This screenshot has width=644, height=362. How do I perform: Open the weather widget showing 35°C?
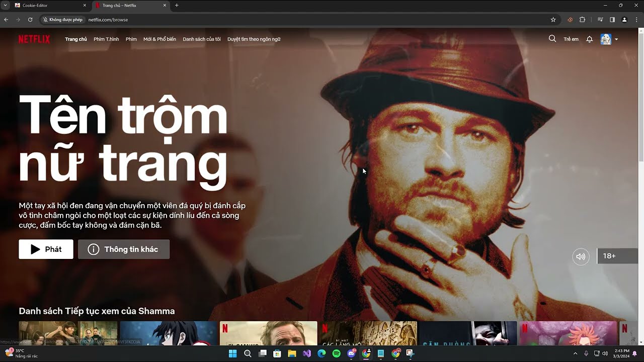(x=22, y=353)
